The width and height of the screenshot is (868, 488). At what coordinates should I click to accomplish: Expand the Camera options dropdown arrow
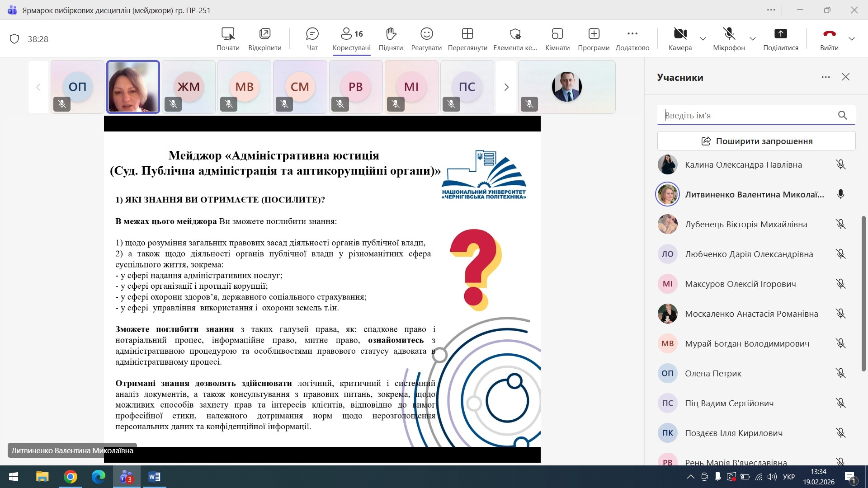click(x=703, y=39)
